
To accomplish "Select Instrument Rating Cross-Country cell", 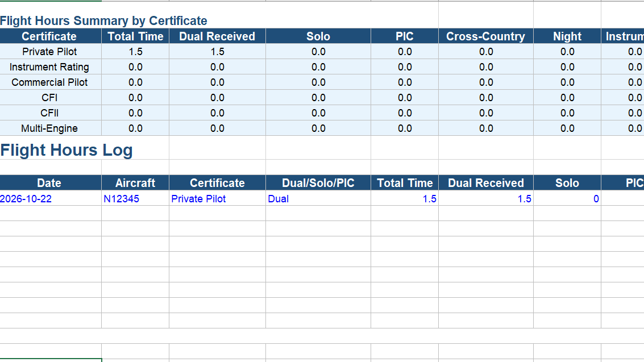I will [486, 67].
